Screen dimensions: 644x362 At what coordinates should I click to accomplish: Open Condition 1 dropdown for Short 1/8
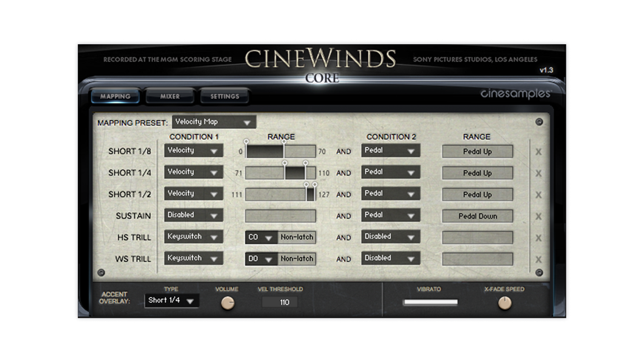coord(194,150)
